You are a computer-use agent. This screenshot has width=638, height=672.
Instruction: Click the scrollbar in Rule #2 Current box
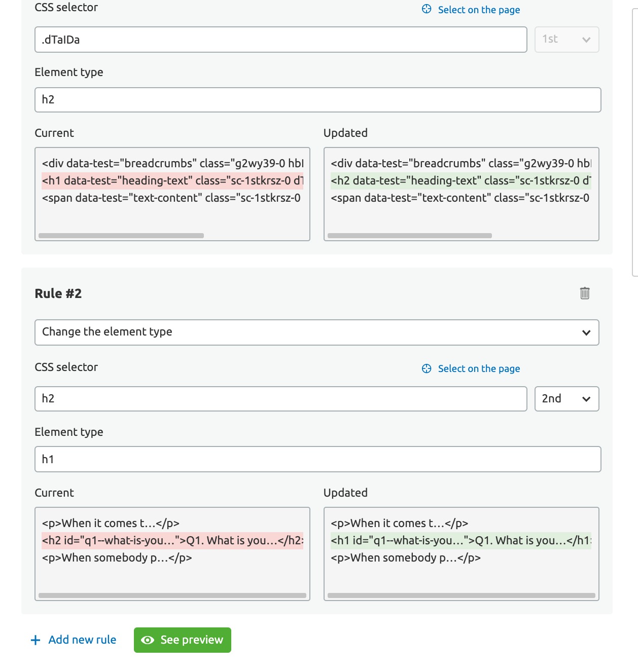(172, 595)
